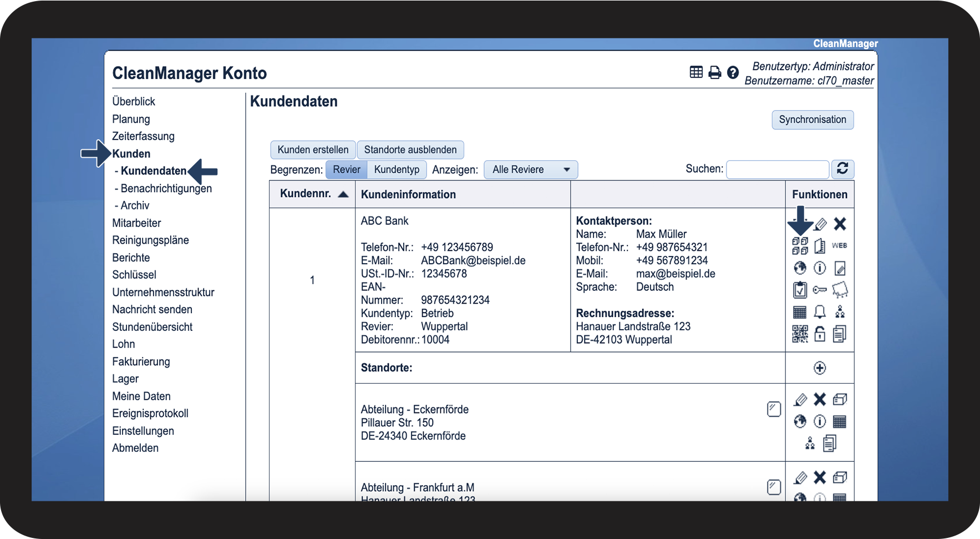This screenshot has height=539, width=980.
Task: Open the info icon for ABC Bank
Action: (820, 268)
